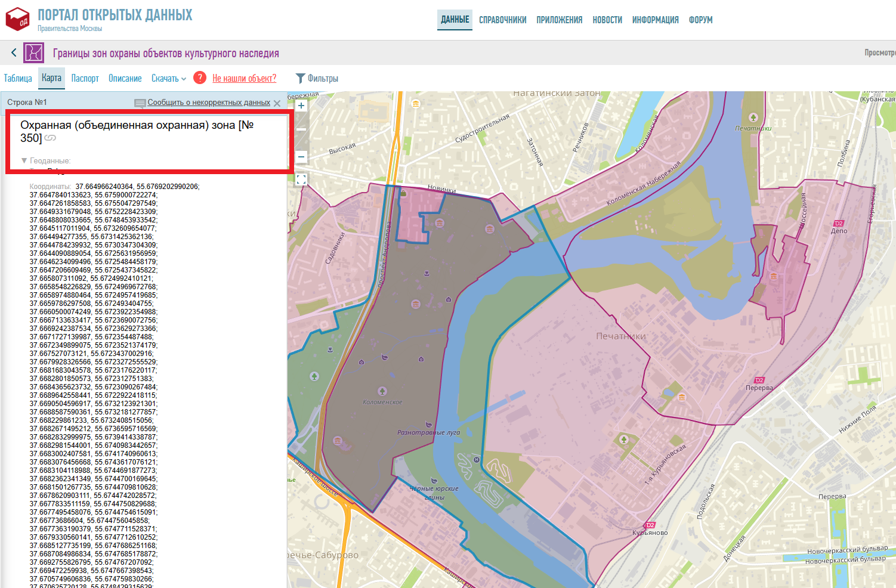Toggle fullscreen map view
This screenshot has height=588, width=896.
(301, 180)
